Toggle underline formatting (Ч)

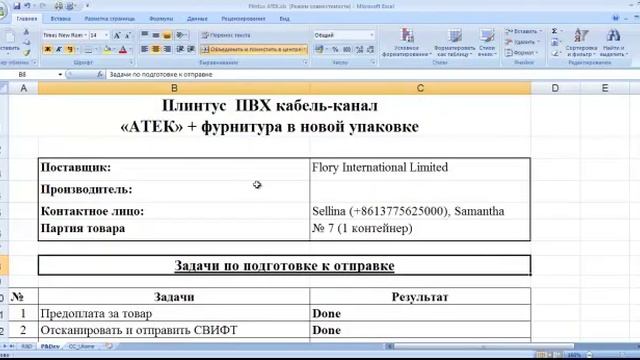click(x=70, y=49)
